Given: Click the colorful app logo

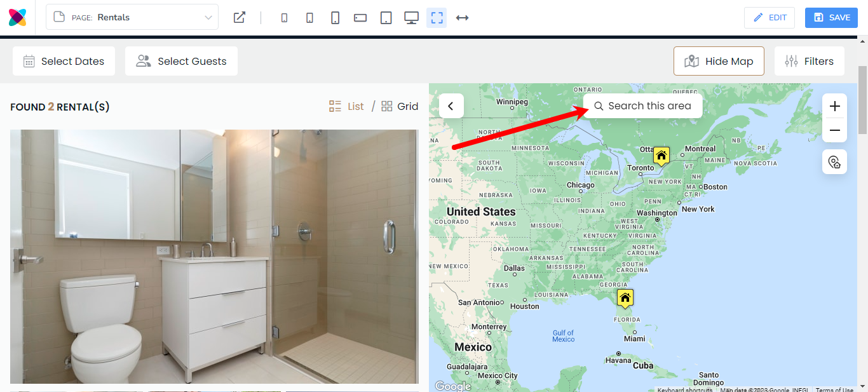Looking at the screenshot, I should (x=17, y=17).
